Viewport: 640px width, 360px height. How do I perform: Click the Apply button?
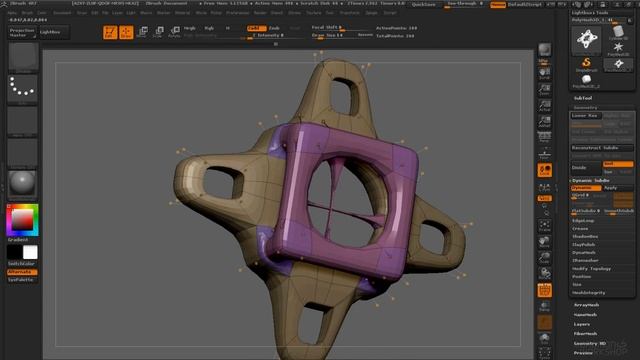pyautogui.click(x=618, y=188)
